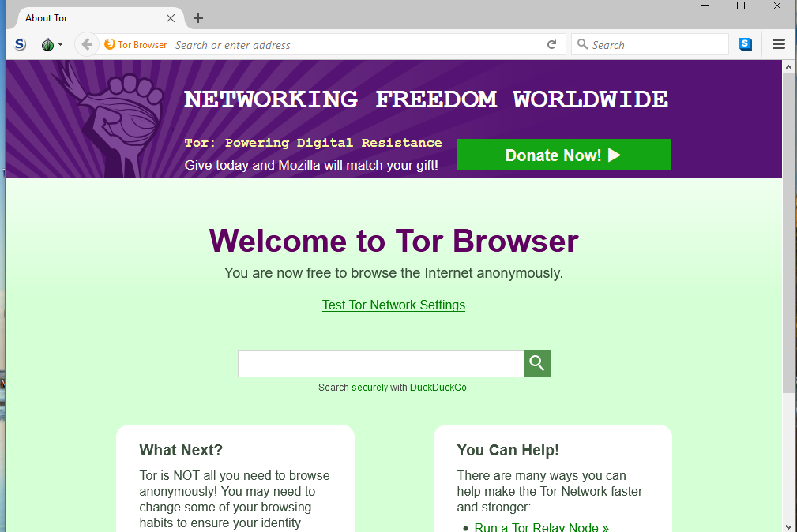Open the hamburger menu
Screen dimensions: 797x532
coord(779,44)
